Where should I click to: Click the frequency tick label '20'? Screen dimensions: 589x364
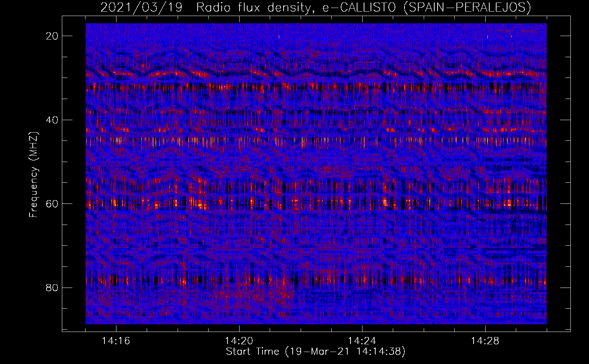(x=52, y=36)
